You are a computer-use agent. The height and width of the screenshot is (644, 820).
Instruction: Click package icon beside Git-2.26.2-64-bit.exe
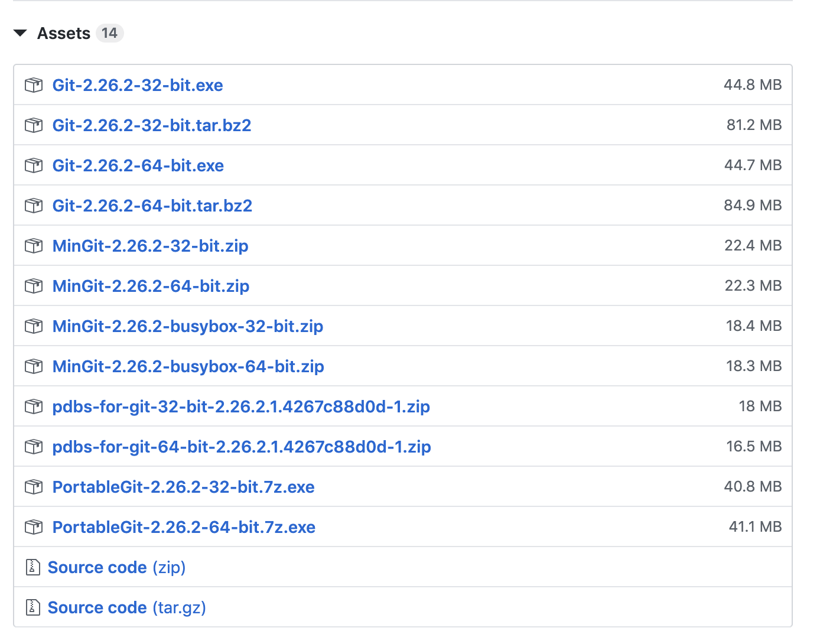pyautogui.click(x=34, y=165)
